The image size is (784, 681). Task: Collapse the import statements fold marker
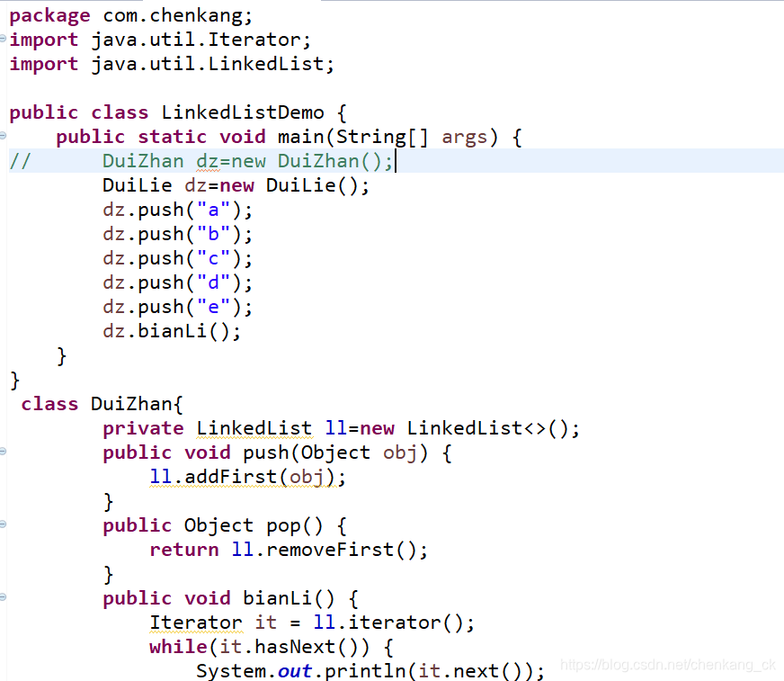pos(3,38)
